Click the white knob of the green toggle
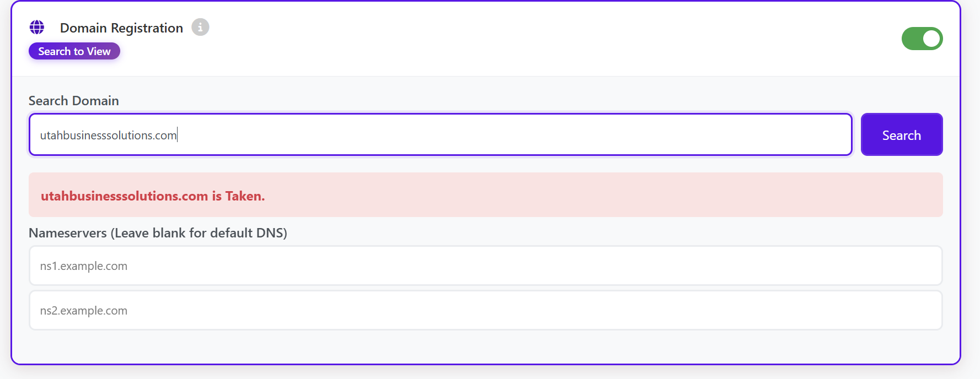Viewport: 980px width, 379px height. click(931, 39)
